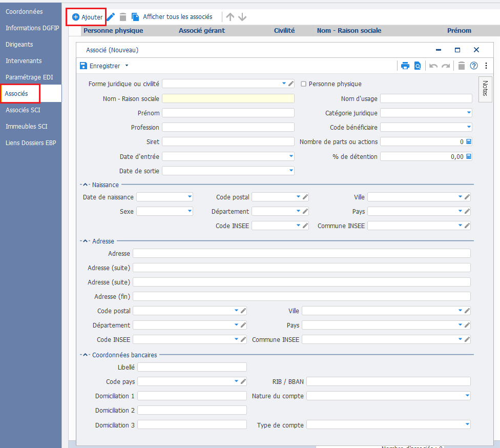500x448 pixels.
Task: Click the Nom - Raison sociale input field
Action: tap(228, 98)
